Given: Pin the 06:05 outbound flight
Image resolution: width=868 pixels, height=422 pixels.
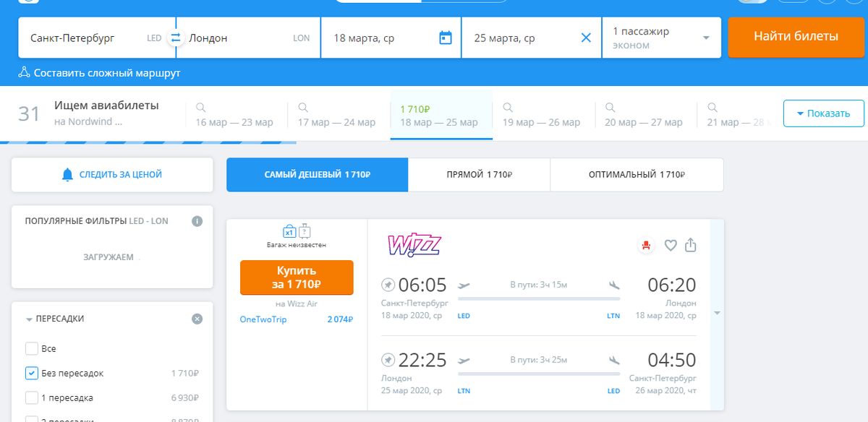Looking at the screenshot, I should click(x=388, y=283).
